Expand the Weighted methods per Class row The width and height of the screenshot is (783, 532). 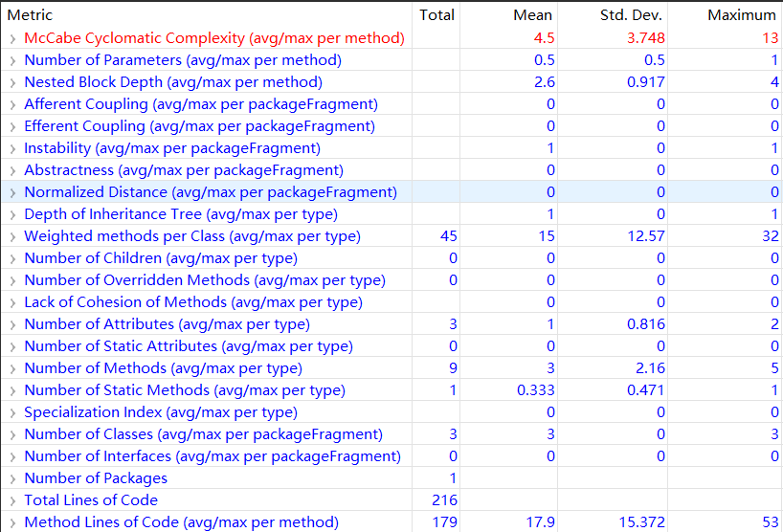click(x=12, y=236)
